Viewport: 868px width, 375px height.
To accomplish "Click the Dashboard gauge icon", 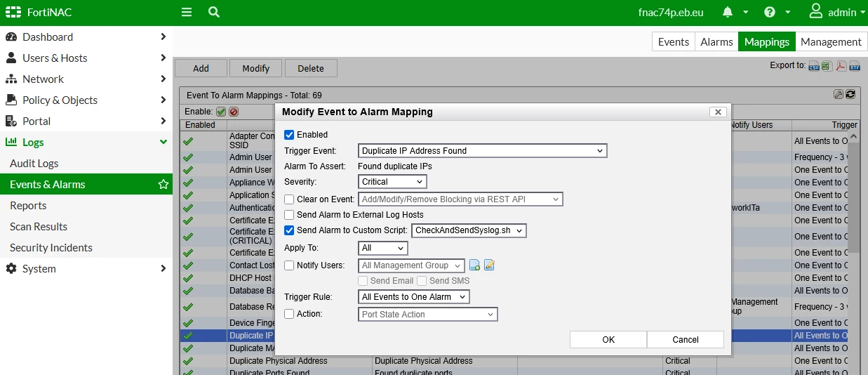I will click(11, 37).
